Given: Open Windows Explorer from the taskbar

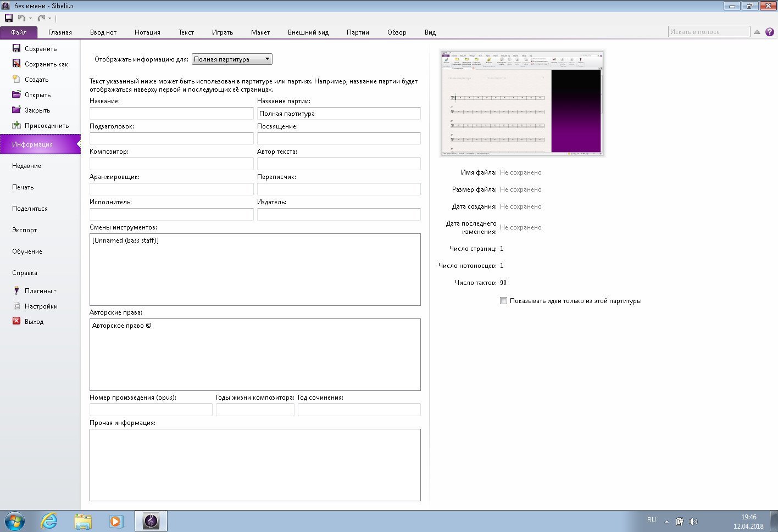Looking at the screenshot, I should 83,520.
